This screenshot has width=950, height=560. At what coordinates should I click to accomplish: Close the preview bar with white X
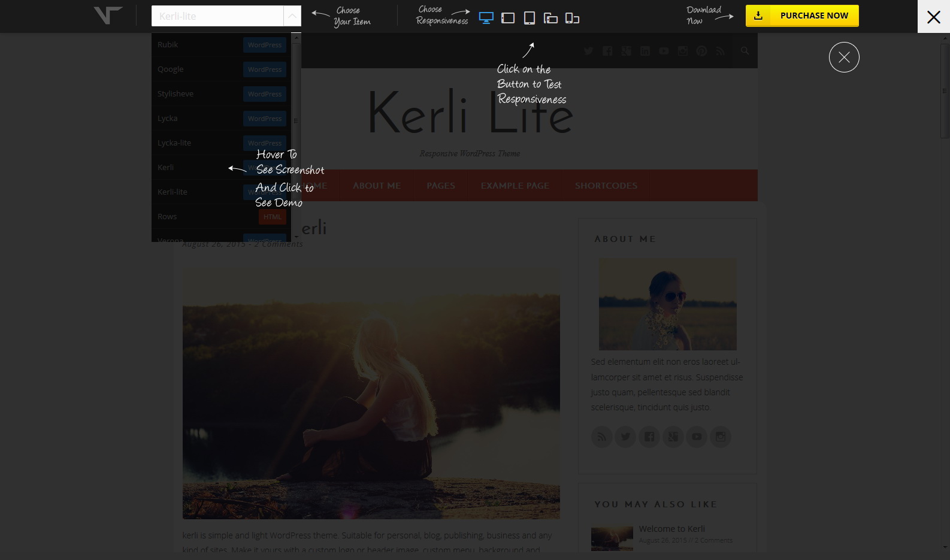(x=933, y=17)
